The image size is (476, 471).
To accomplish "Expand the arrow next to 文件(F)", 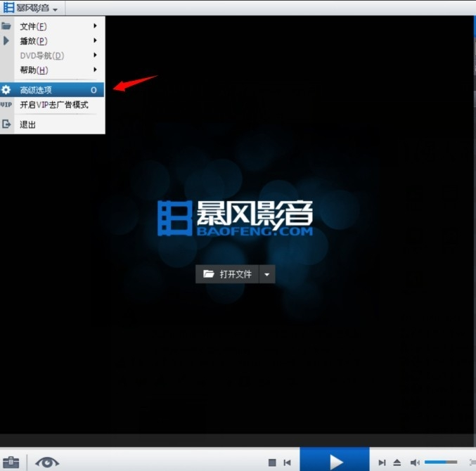I will [x=95, y=26].
